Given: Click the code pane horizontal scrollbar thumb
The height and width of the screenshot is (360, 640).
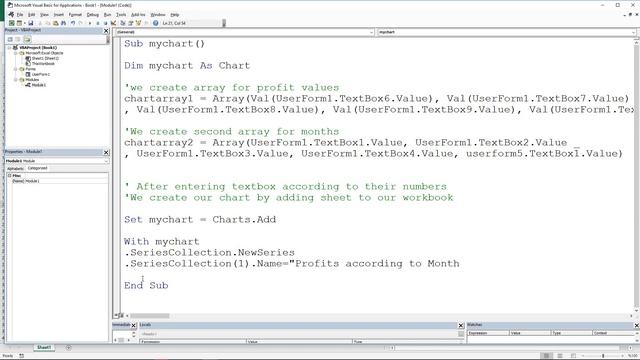Looking at the screenshot, I should pyautogui.click(x=149, y=316).
